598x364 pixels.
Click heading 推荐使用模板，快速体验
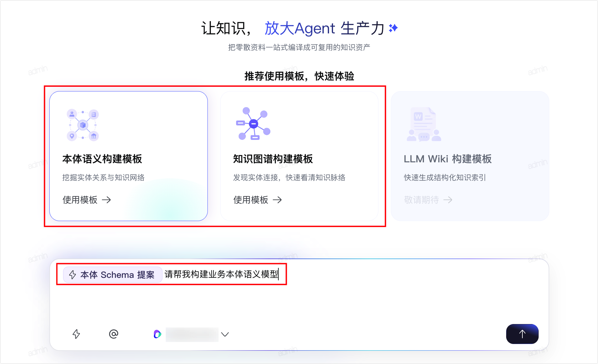coord(299,76)
